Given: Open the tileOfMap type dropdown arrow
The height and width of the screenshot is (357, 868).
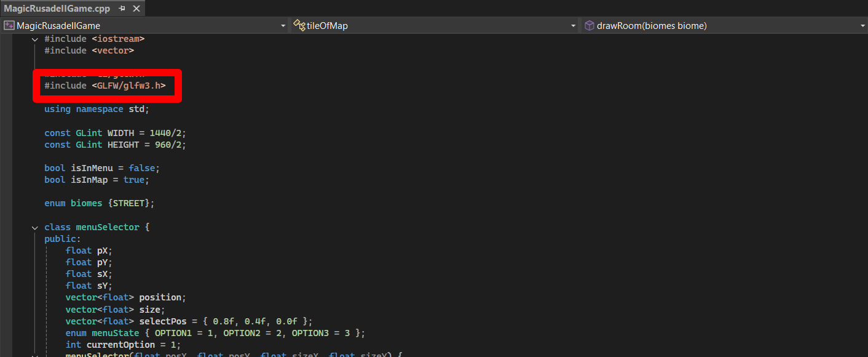Looking at the screenshot, I should (x=573, y=26).
